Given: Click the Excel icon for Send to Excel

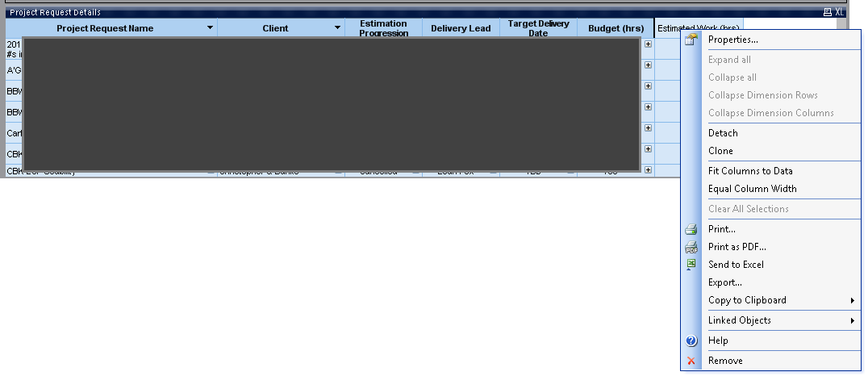Looking at the screenshot, I should point(691,265).
